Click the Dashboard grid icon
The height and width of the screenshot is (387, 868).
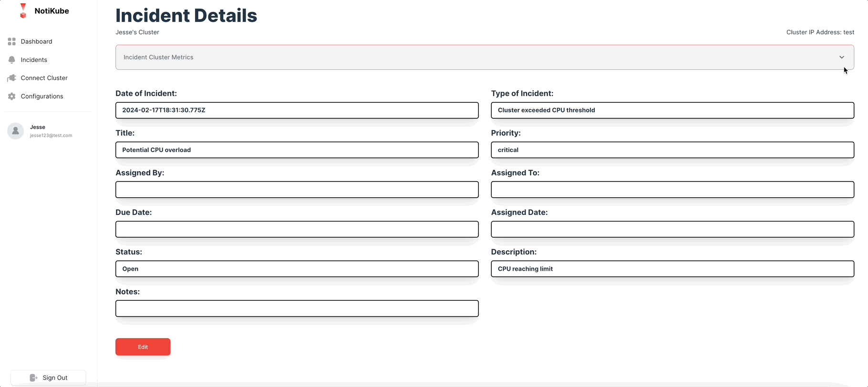click(12, 41)
